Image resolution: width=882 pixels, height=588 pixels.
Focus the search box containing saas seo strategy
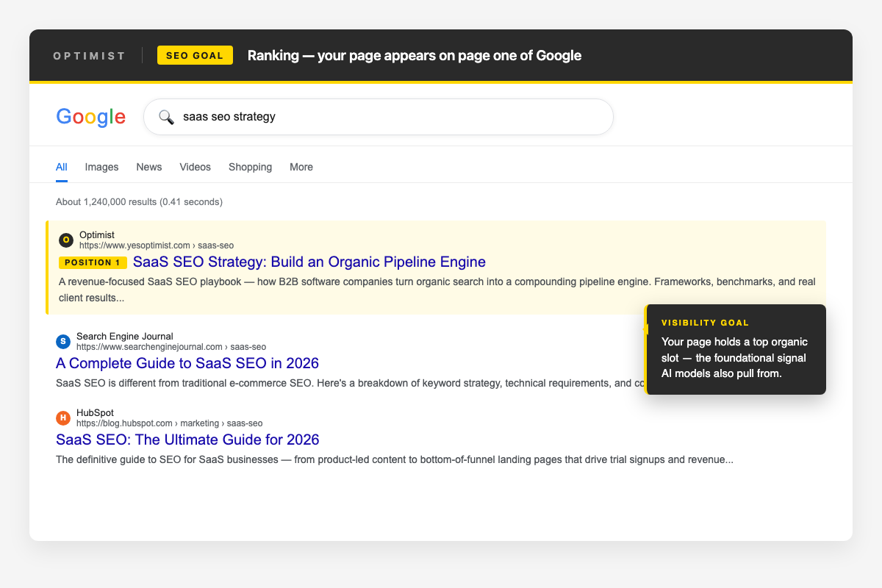tap(378, 117)
